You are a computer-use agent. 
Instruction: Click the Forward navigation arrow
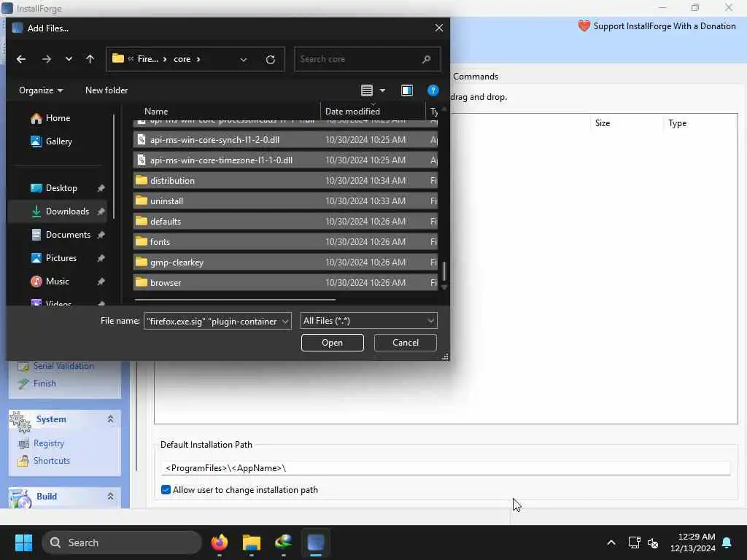(46, 59)
